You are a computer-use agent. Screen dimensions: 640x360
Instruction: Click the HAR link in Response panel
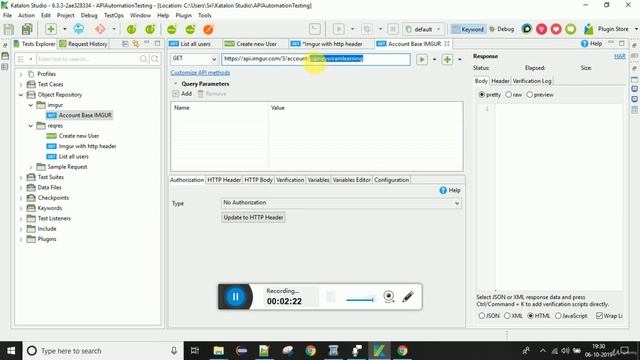point(620,56)
